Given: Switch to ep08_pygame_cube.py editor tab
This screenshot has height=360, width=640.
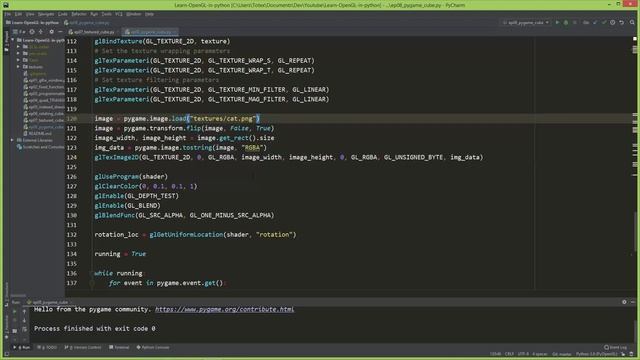Looking at the screenshot, I should pos(150,32).
